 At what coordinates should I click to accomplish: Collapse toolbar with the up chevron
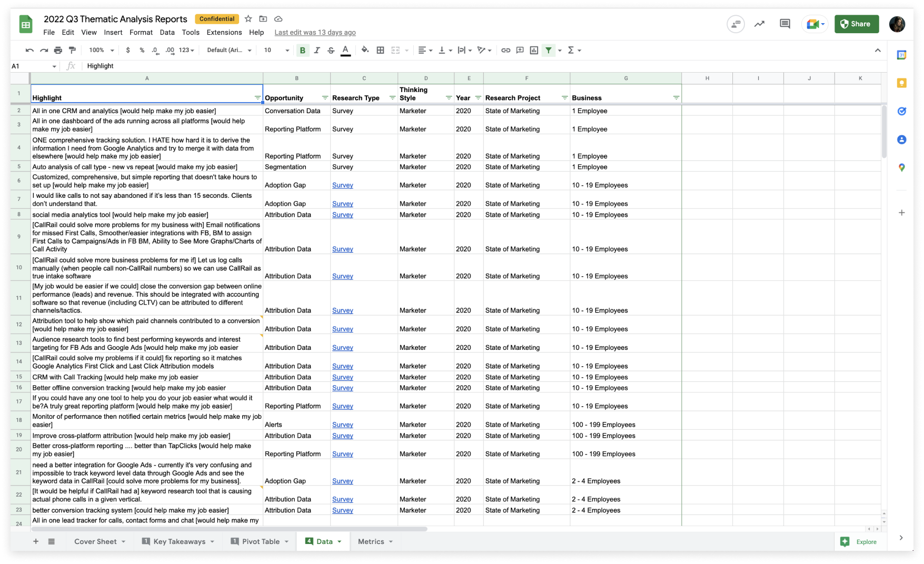878,51
